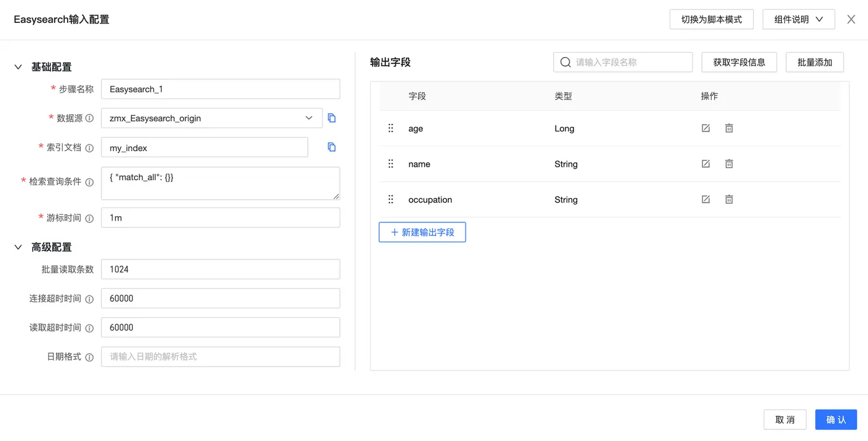The image size is (868, 441).
Task: Click trash icon for name field
Action: [x=729, y=164]
